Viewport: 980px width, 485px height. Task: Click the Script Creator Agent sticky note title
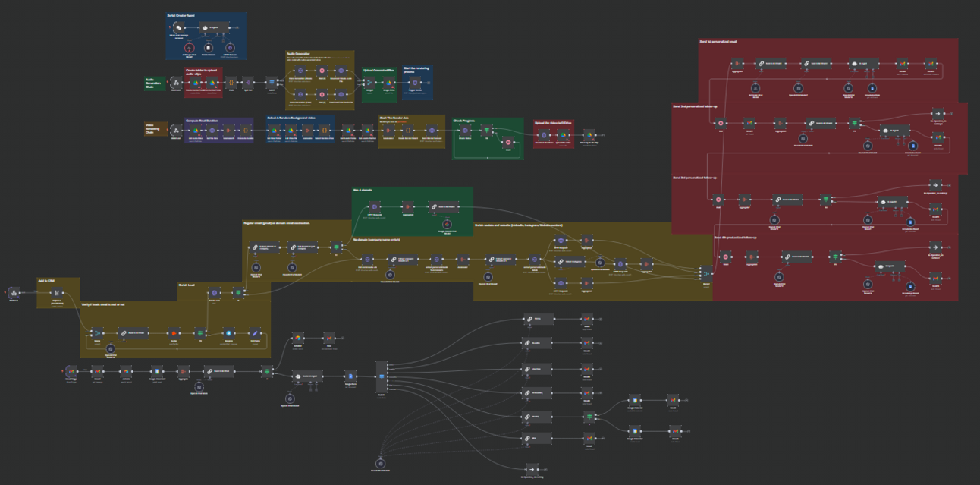coord(181,15)
